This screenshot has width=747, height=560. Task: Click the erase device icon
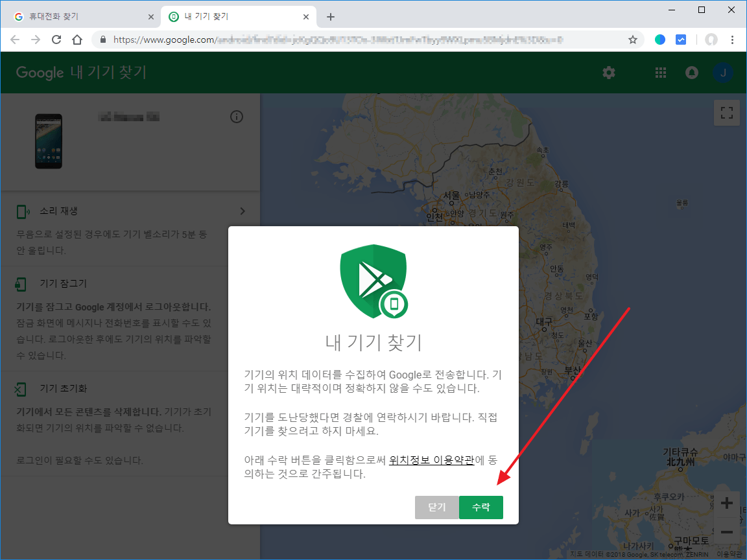(20, 389)
